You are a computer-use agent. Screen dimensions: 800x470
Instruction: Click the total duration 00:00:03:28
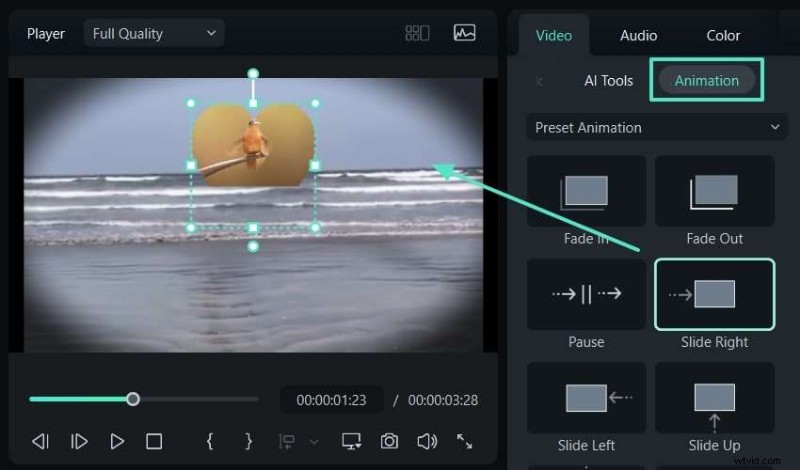pyautogui.click(x=443, y=400)
